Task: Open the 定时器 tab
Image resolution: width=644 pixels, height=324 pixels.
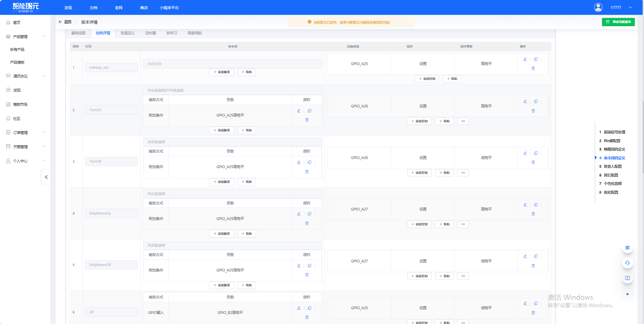Action: pyautogui.click(x=150, y=33)
